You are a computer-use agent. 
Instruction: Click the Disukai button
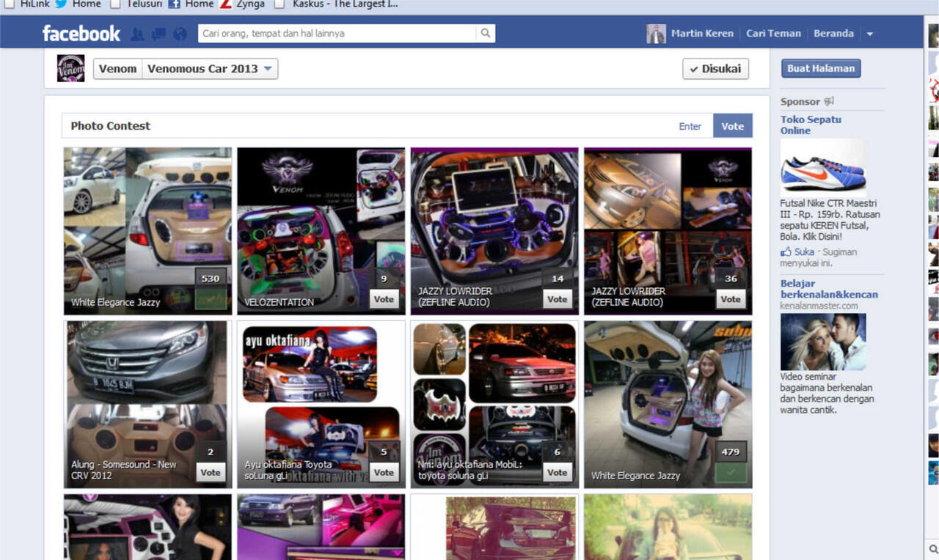click(x=715, y=69)
